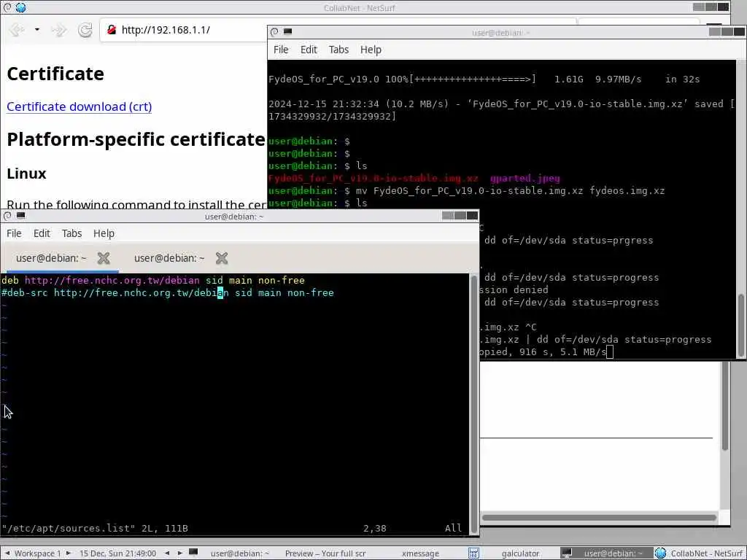Click the active user@debian taskbar entry
The width and height of the screenshot is (747, 560).
(x=613, y=553)
